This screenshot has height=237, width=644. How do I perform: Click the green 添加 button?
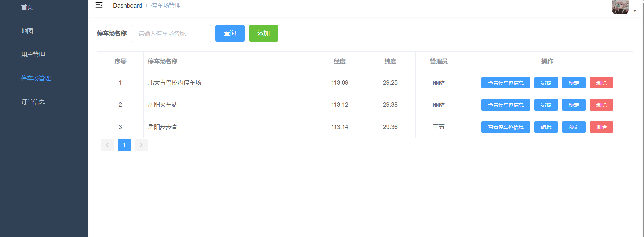263,33
